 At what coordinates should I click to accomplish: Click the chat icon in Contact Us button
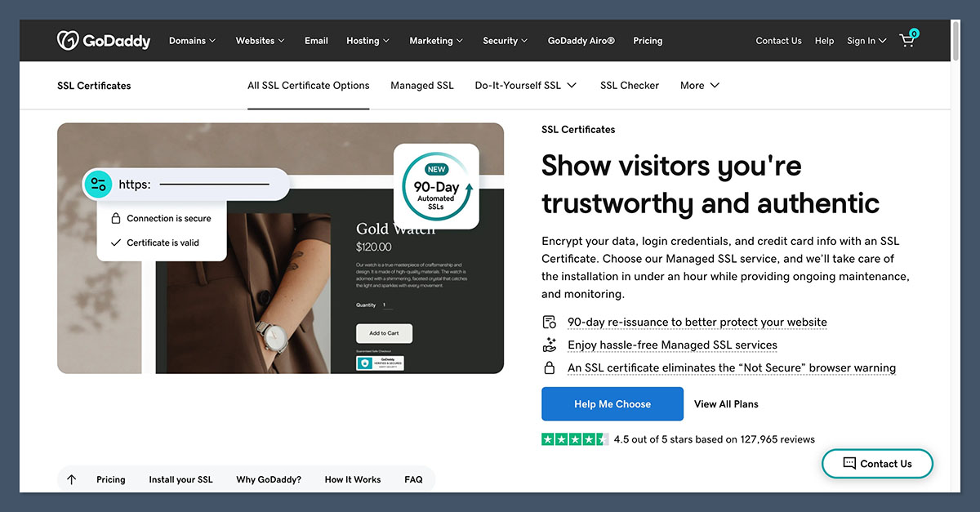(849, 463)
